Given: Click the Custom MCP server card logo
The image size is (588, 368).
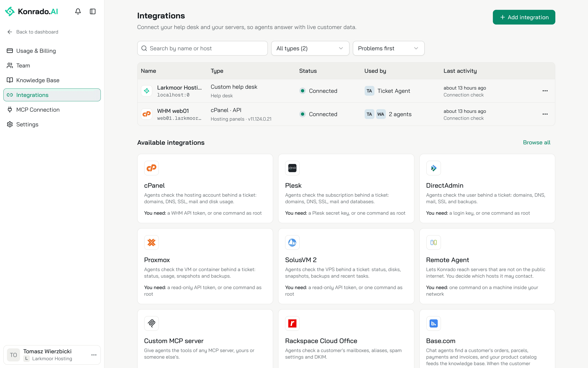Looking at the screenshot, I should coord(151,323).
